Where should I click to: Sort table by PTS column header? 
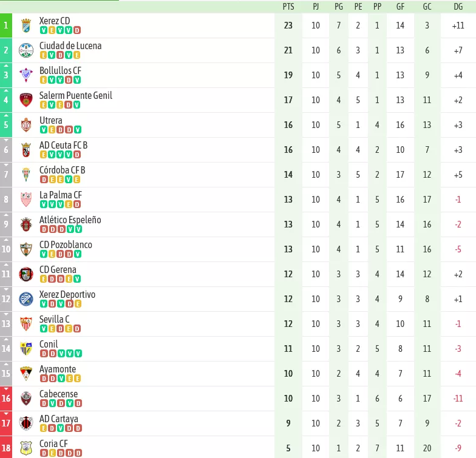click(288, 7)
